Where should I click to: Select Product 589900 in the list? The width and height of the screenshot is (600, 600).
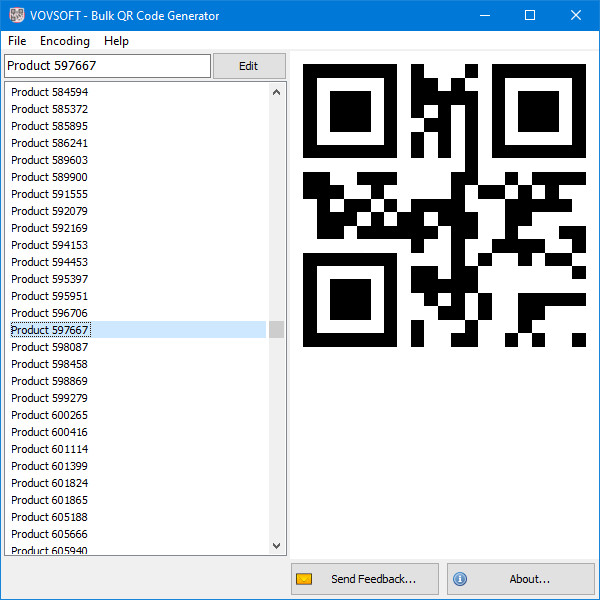[x=138, y=177]
